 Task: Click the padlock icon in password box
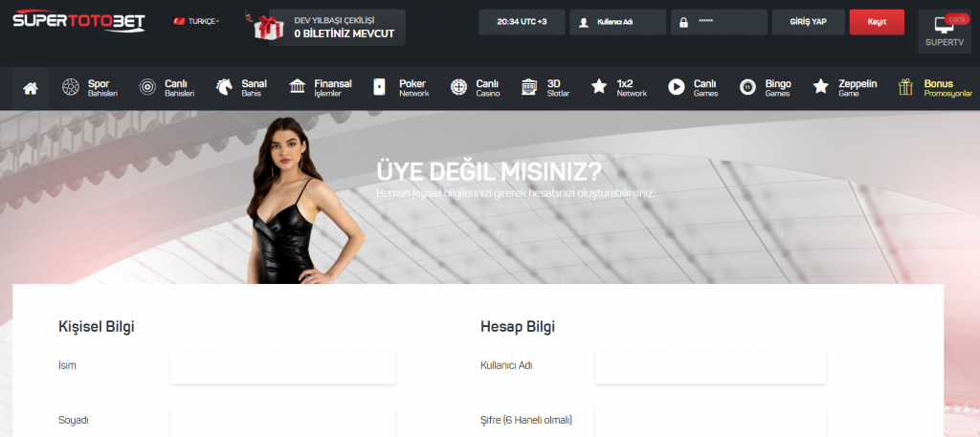[683, 23]
